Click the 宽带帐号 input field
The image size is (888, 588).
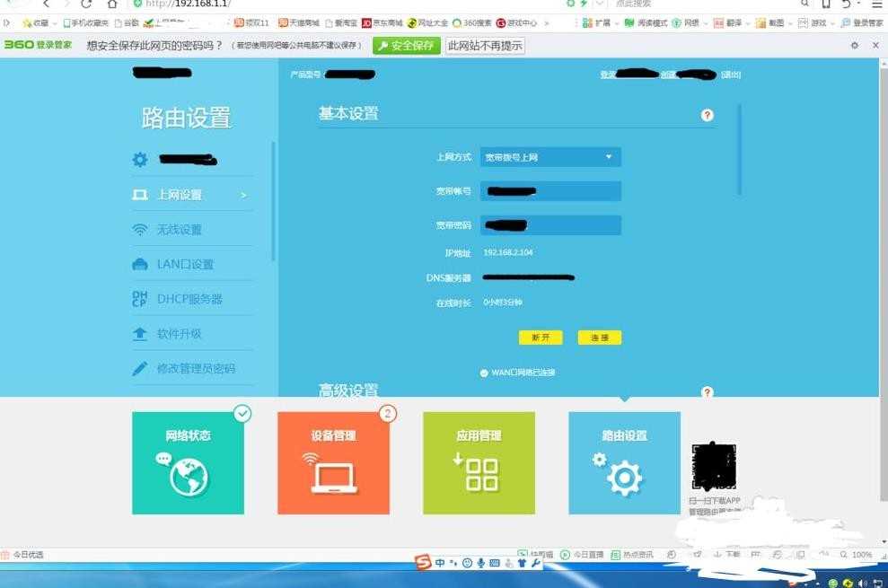[550, 191]
